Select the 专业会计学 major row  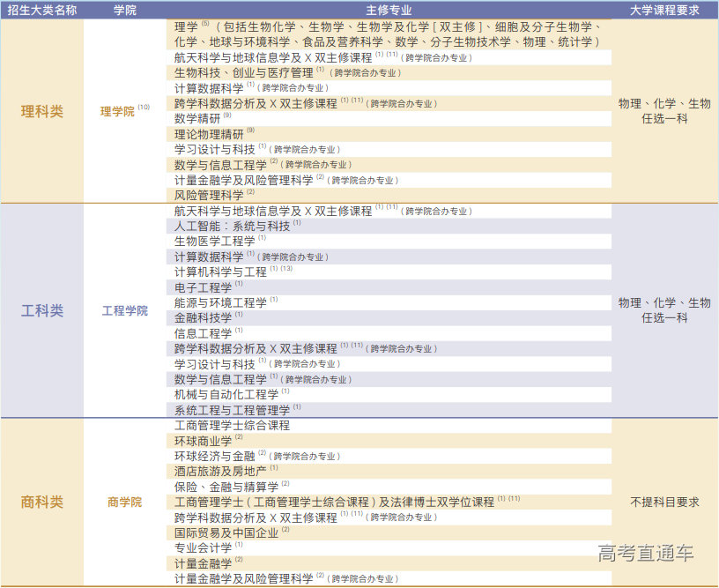(204, 547)
